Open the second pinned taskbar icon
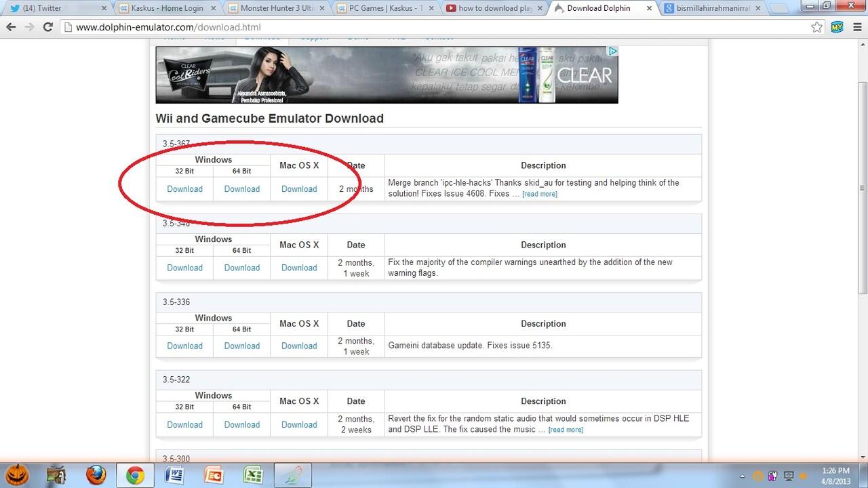 (57, 475)
